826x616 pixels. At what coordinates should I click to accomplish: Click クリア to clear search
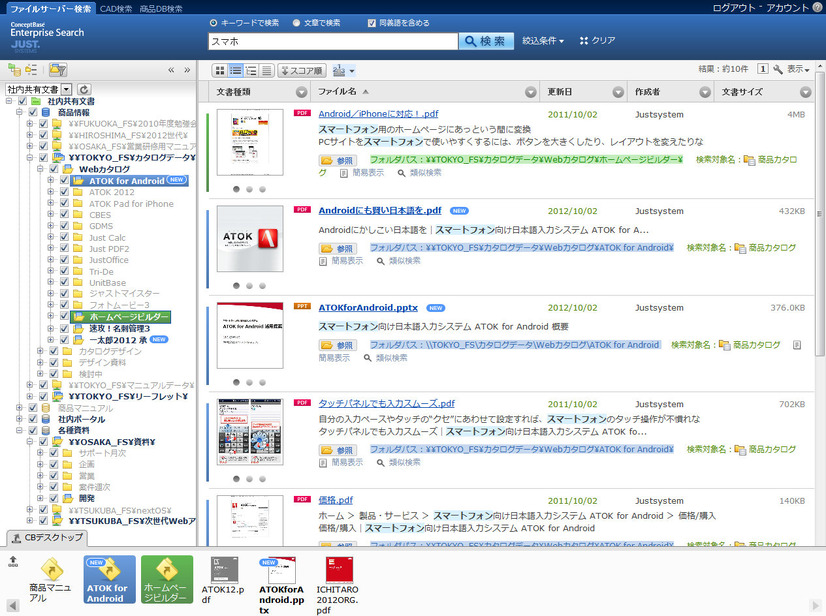[597, 41]
